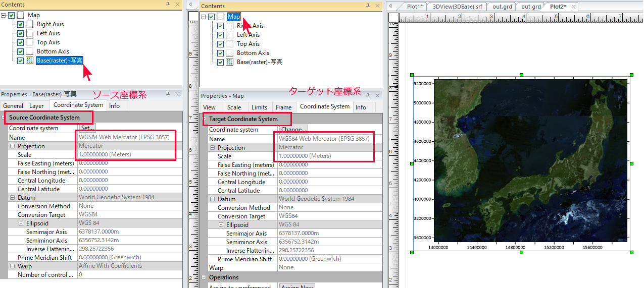Toggle Right Axis checkbox in the left Contents panel
Image resolution: width=644 pixels, height=288 pixels.
coord(20,24)
